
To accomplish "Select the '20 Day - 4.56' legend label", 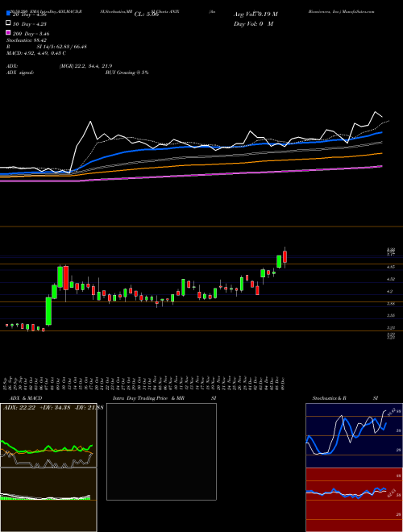I will coord(30,15).
